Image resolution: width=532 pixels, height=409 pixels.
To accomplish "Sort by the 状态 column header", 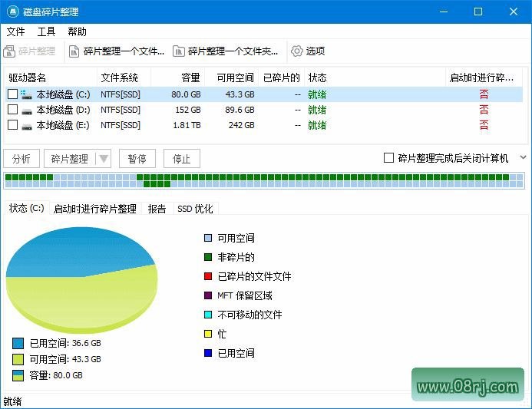I will point(375,78).
